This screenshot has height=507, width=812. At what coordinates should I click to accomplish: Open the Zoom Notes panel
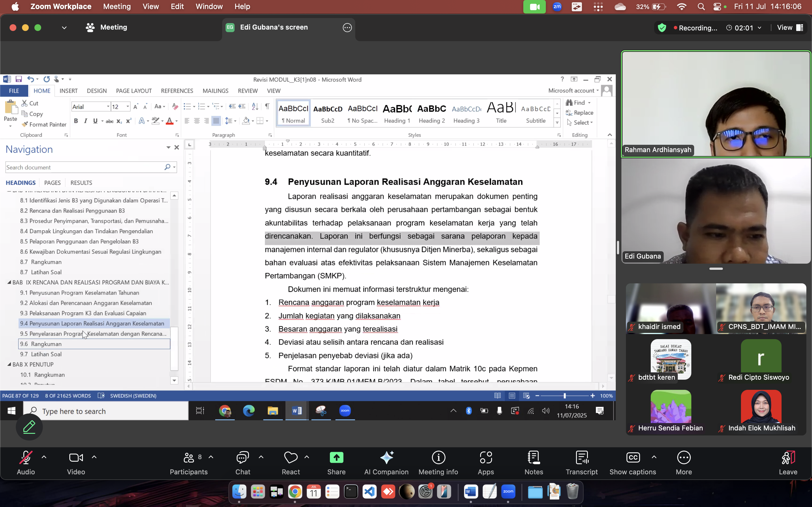coord(533,463)
